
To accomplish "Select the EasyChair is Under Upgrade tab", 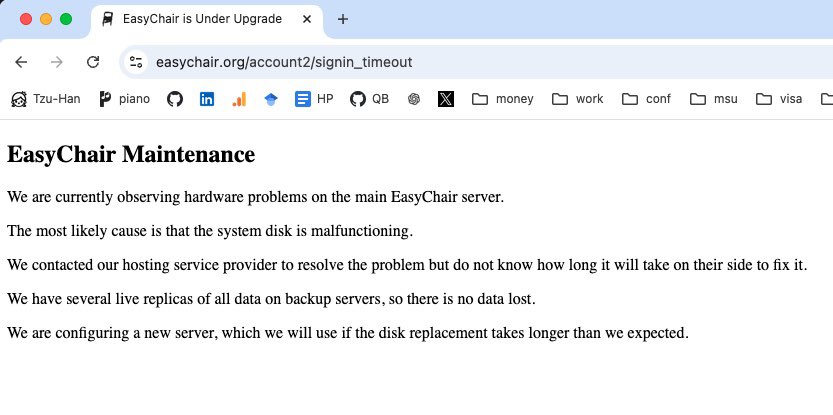I will 207,20.
